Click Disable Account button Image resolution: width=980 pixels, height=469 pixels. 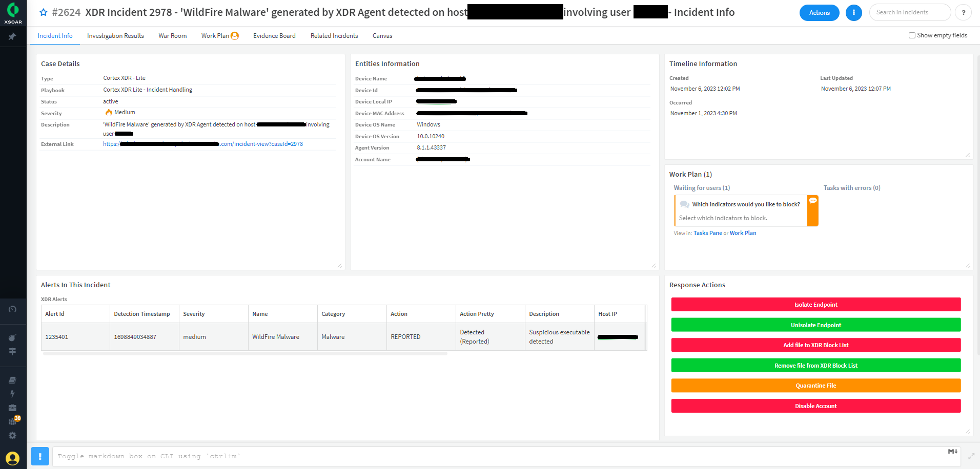pyautogui.click(x=816, y=406)
